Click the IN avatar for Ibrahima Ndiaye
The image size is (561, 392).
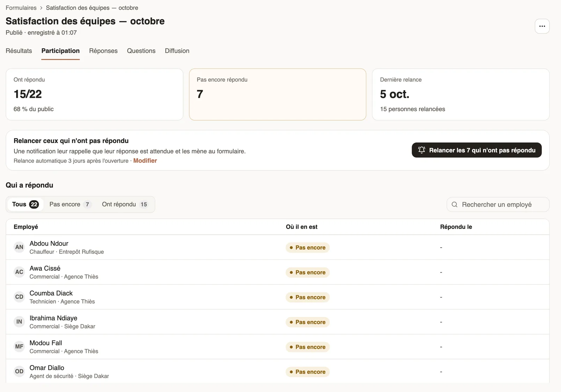pyautogui.click(x=19, y=322)
